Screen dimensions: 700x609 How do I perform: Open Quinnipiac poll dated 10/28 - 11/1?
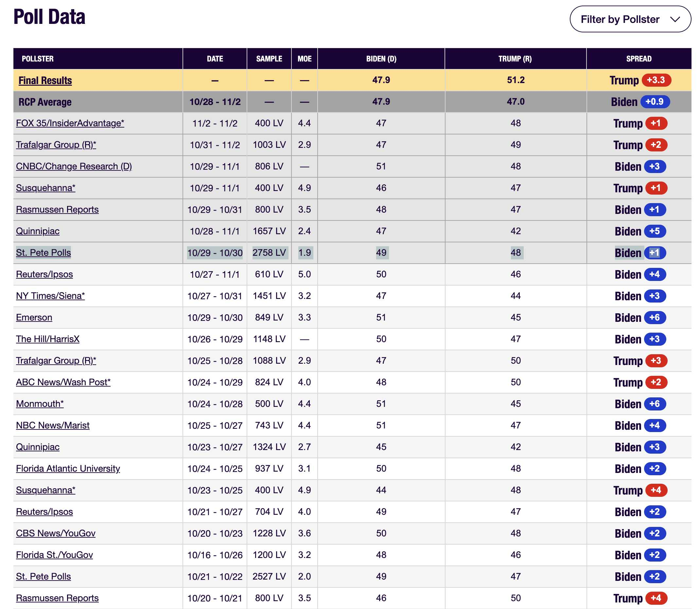[x=38, y=231]
